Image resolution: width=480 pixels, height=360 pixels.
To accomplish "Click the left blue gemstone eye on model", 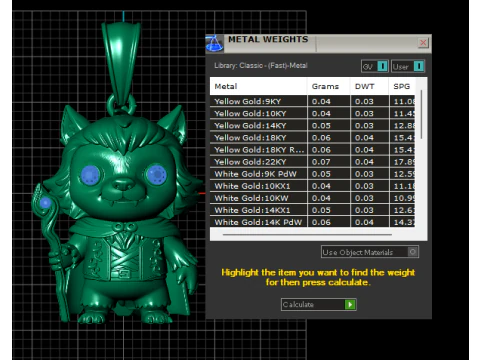I will point(90,174).
